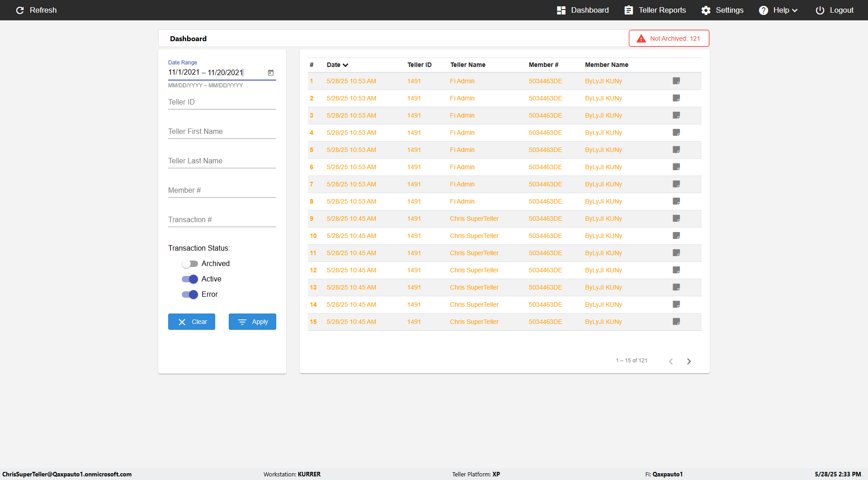Image resolution: width=868 pixels, height=480 pixels.
Task: Select Dashboard in the top navigation
Action: (583, 10)
